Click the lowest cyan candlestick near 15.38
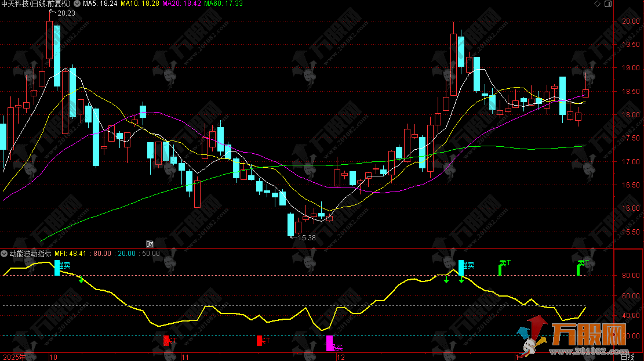This screenshot has height=361, width=644. point(291,225)
